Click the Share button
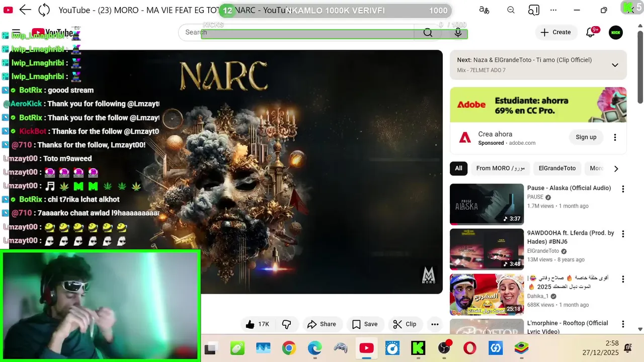The height and width of the screenshot is (362, 644). [322, 324]
